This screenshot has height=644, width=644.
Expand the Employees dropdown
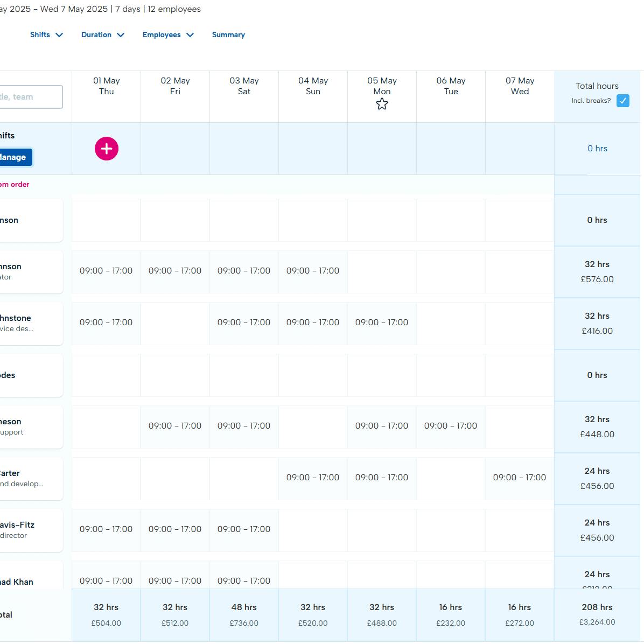click(167, 35)
